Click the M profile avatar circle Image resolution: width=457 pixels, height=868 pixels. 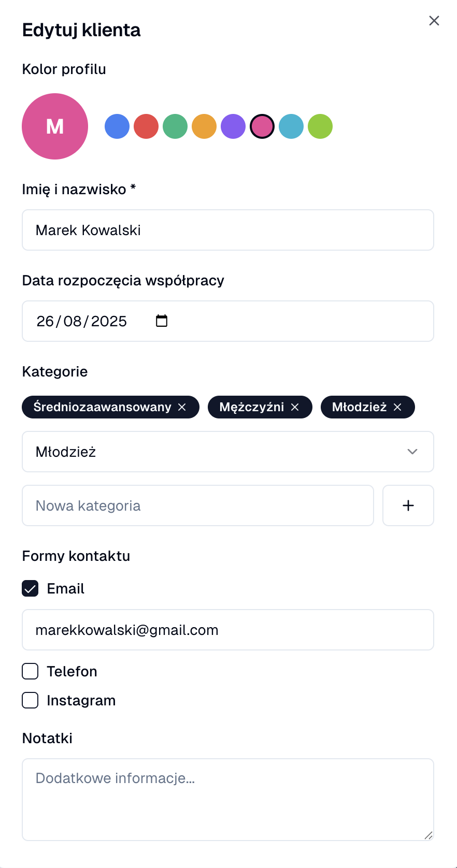[x=55, y=126]
